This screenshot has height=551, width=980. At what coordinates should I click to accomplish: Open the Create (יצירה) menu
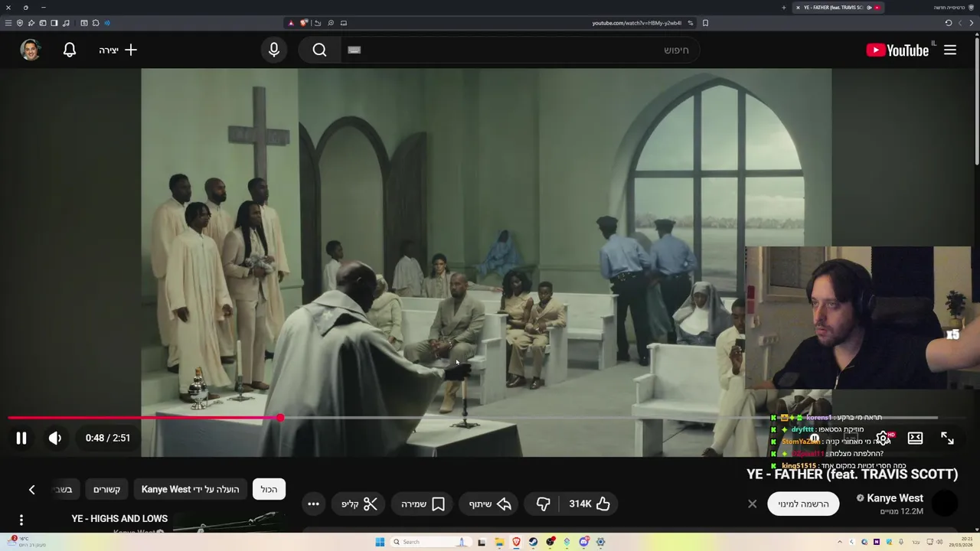[x=118, y=50]
